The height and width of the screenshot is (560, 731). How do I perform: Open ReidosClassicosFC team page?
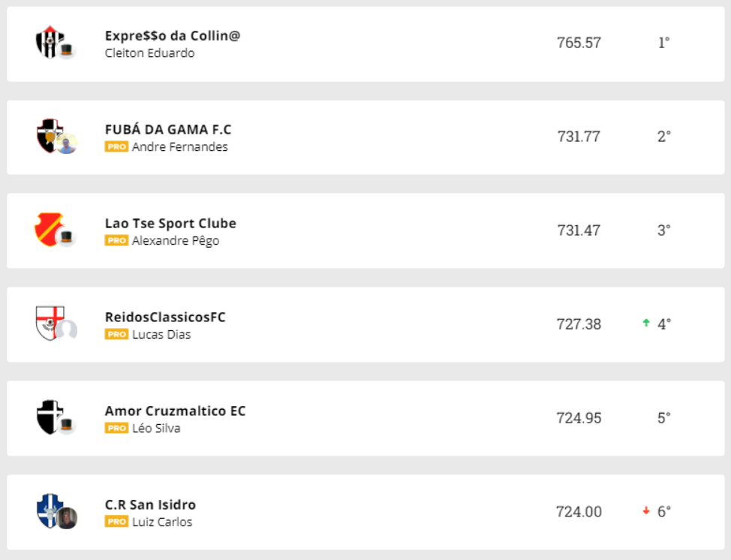[x=165, y=317]
